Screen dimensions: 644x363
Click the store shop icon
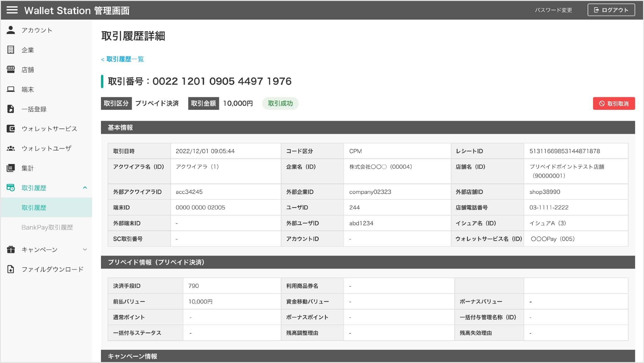click(11, 70)
